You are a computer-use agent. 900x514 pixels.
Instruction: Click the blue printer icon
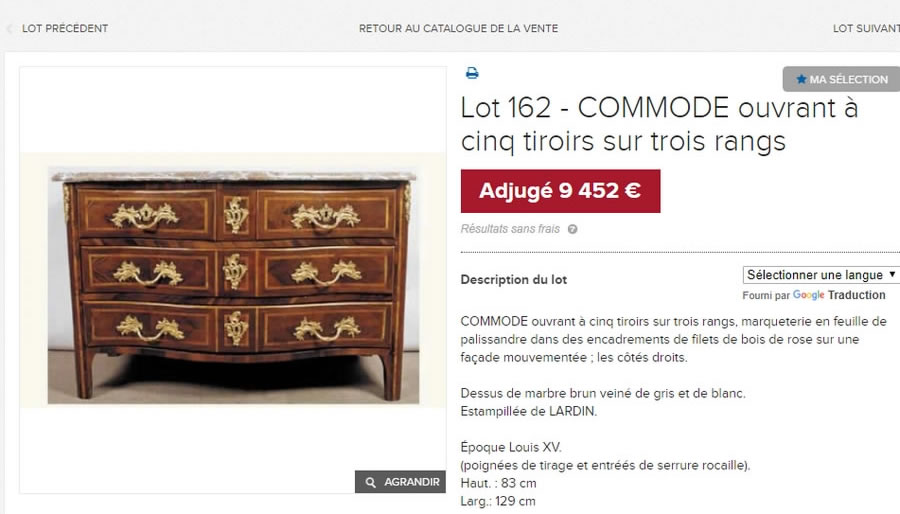coord(472,73)
